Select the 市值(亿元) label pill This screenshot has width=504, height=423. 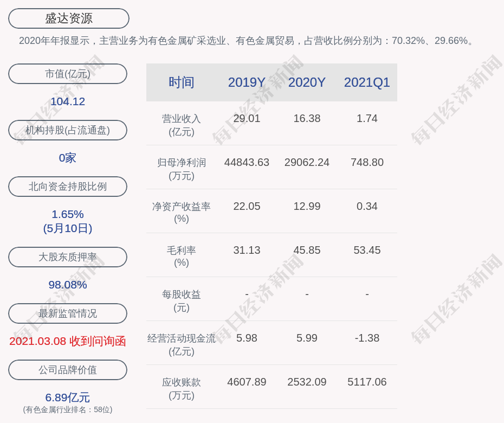tap(68, 74)
